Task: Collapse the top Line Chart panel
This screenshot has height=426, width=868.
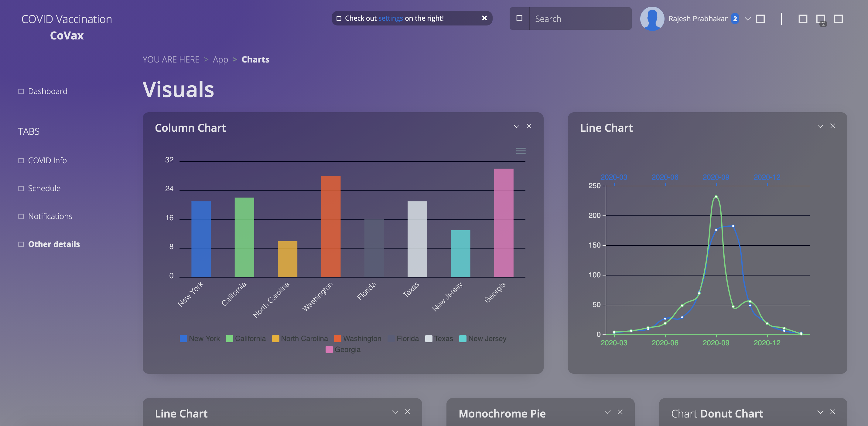Action: tap(820, 126)
